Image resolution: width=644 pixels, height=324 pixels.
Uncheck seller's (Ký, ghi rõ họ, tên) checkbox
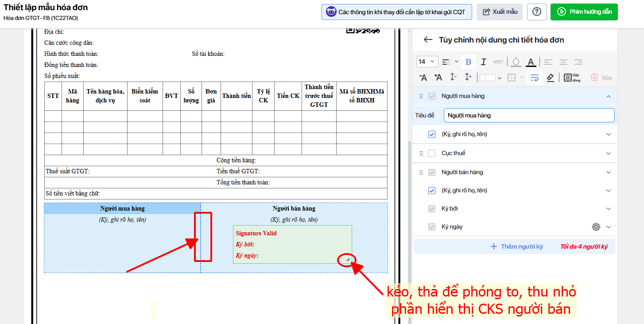pyautogui.click(x=432, y=191)
